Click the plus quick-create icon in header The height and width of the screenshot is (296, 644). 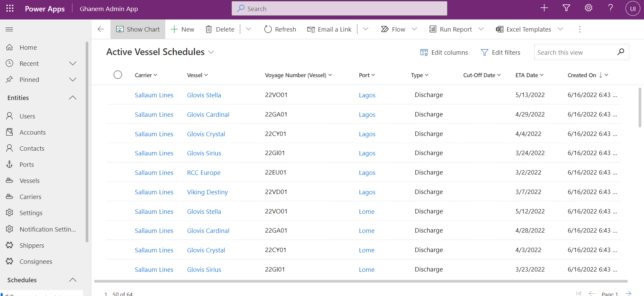[x=544, y=8]
